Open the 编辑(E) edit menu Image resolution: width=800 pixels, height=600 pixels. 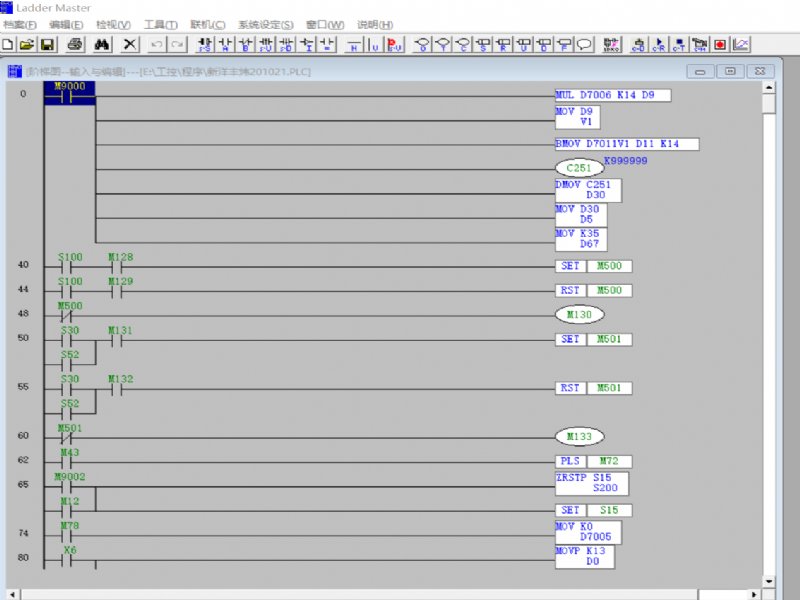pos(66,24)
